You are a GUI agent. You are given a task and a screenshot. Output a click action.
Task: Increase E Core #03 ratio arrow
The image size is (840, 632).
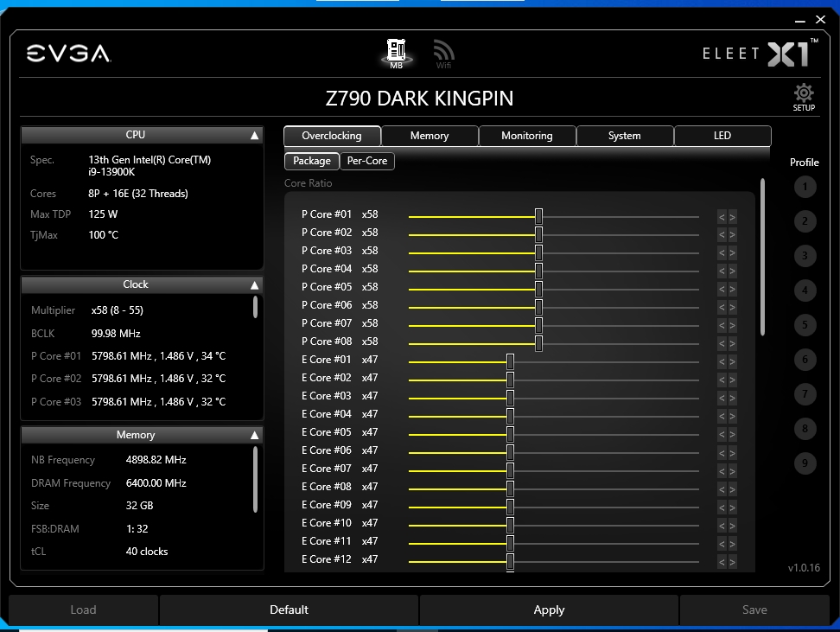pyautogui.click(x=732, y=399)
